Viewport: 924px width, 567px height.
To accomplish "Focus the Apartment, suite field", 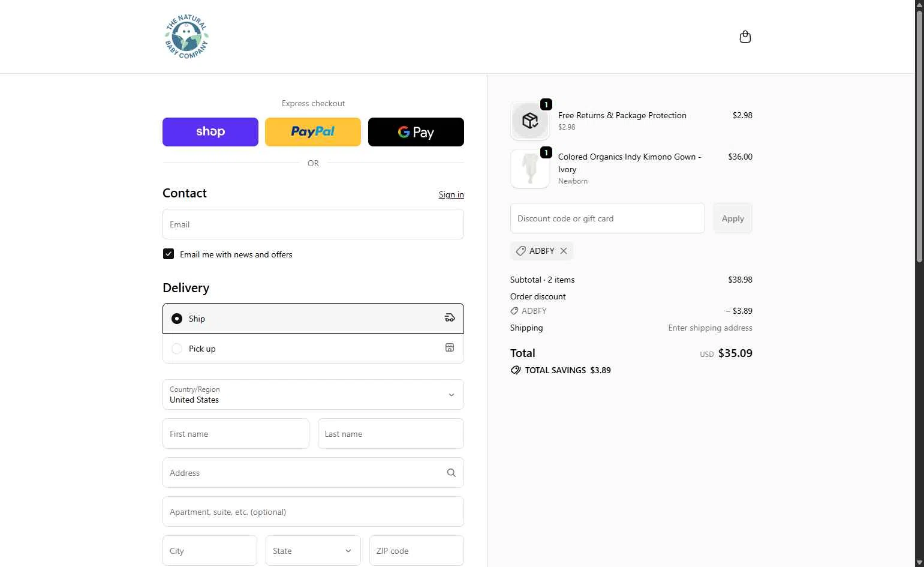I will [313, 511].
